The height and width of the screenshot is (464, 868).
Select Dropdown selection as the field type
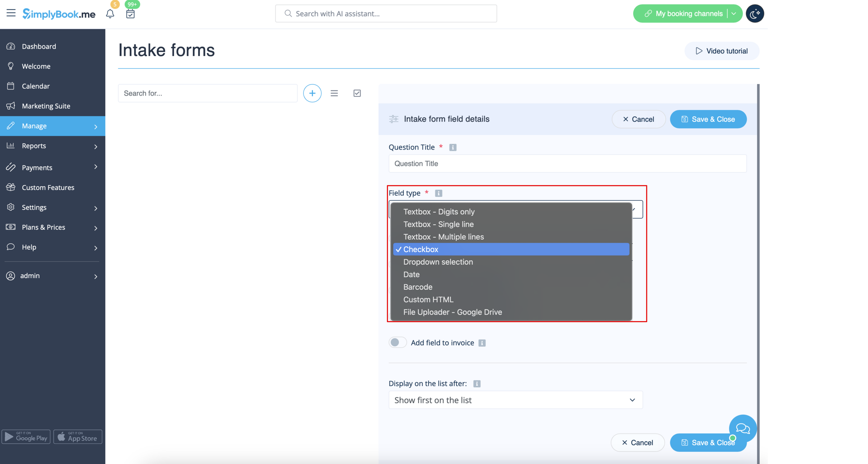click(x=438, y=262)
